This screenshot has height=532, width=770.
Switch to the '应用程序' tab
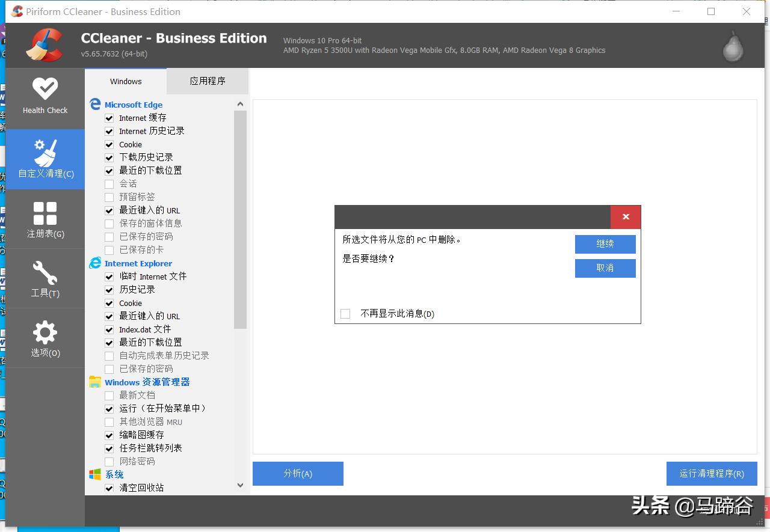[x=208, y=81]
